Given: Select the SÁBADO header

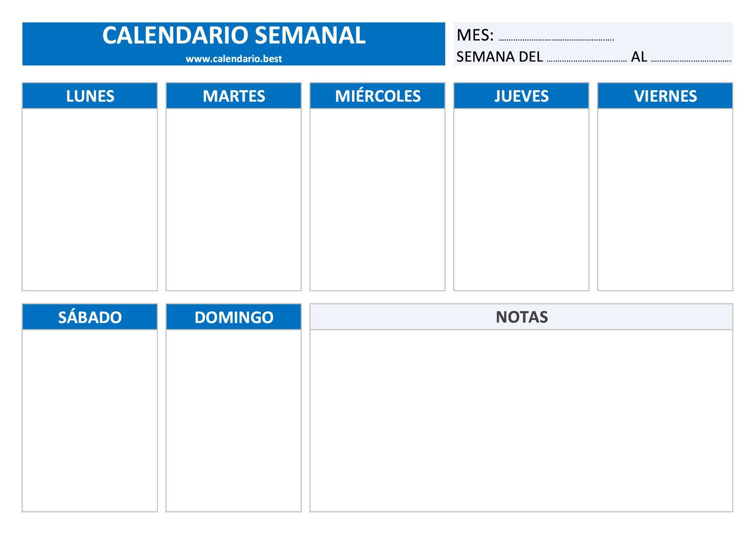Looking at the screenshot, I should tap(90, 317).
